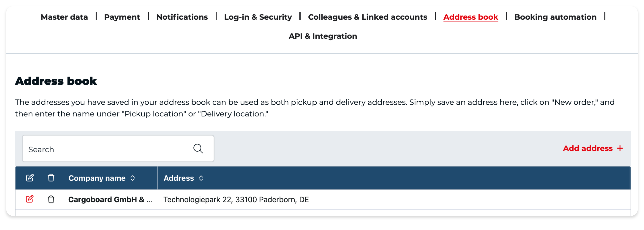Open Colleagues & Linked accounts tab

(367, 17)
